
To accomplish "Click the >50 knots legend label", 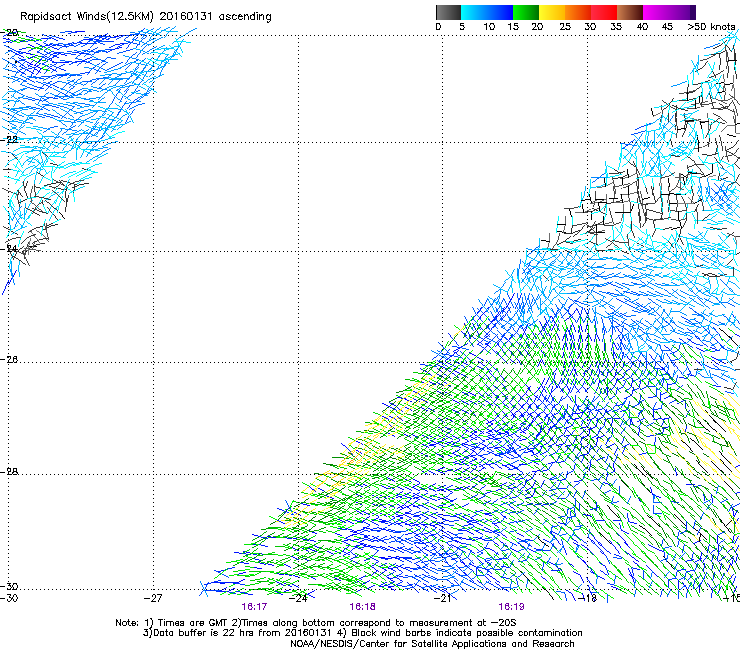I will (x=711, y=27).
